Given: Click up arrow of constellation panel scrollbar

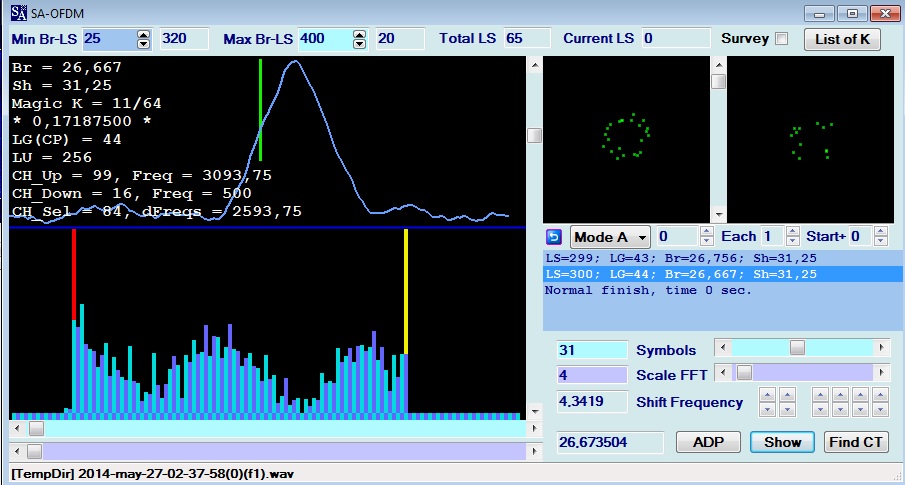Looking at the screenshot, I should [718, 64].
